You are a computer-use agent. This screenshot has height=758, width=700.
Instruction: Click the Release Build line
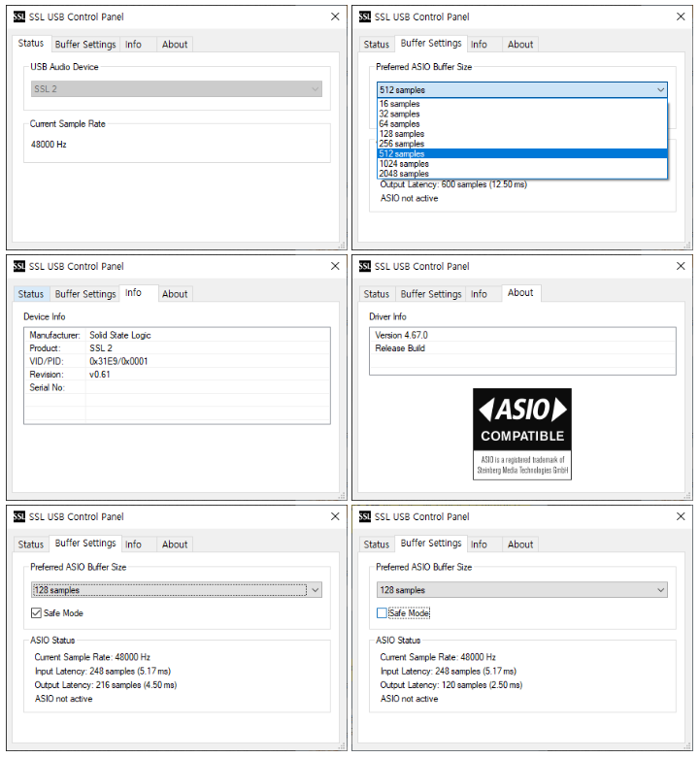click(x=400, y=348)
